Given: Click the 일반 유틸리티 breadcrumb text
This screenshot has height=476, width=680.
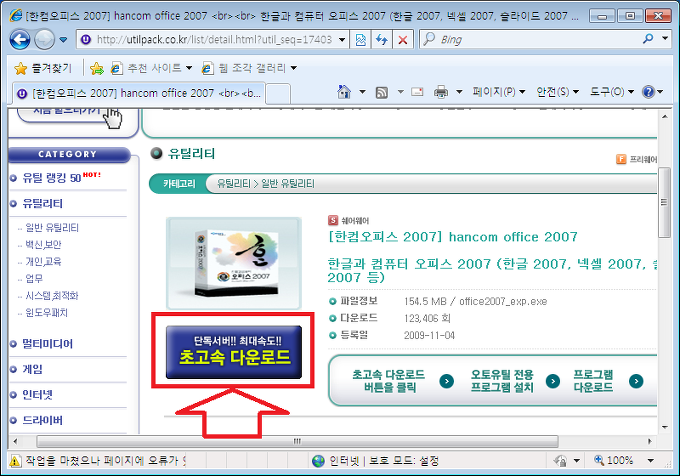Looking at the screenshot, I should pyautogui.click(x=288, y=184).
